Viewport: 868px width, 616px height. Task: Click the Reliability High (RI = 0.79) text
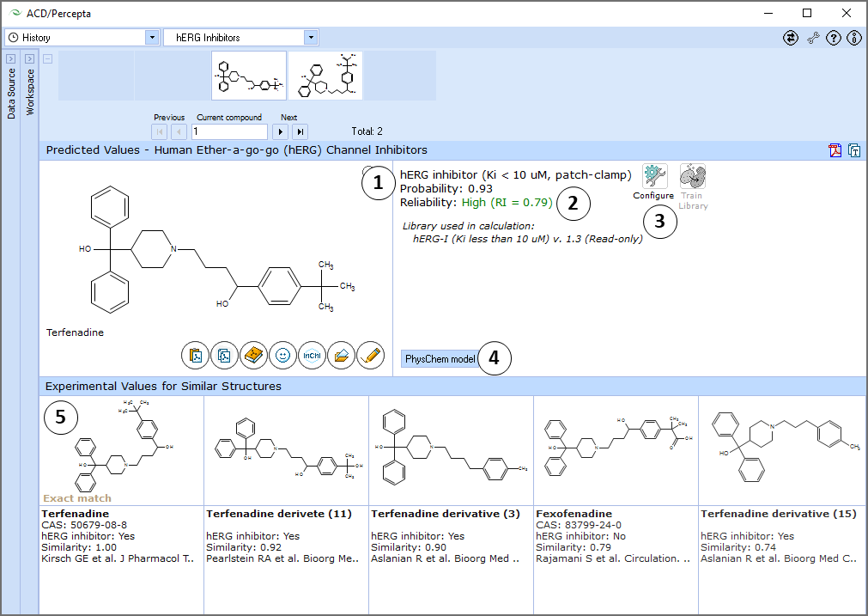pos(476,202)
